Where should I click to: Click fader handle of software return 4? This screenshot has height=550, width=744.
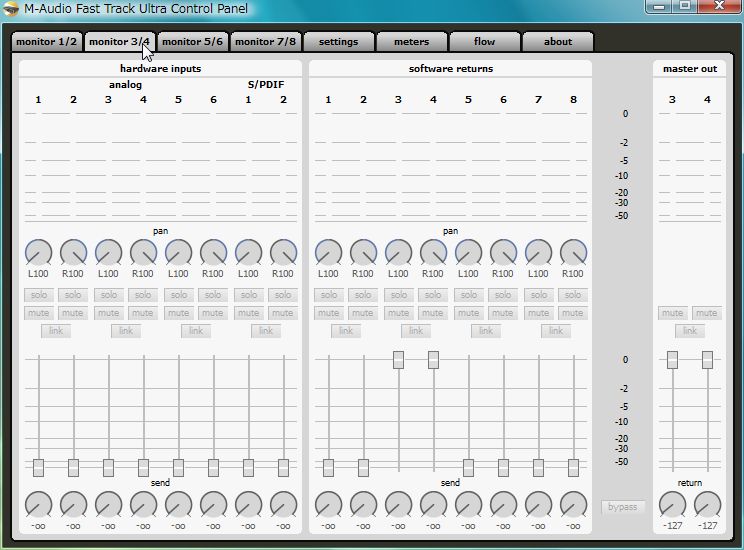433,360
